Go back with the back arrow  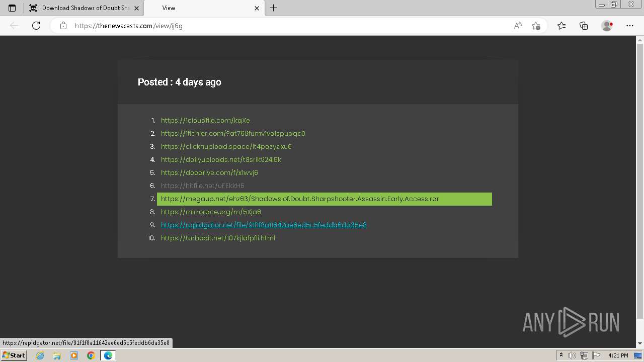tap(14, 26)
